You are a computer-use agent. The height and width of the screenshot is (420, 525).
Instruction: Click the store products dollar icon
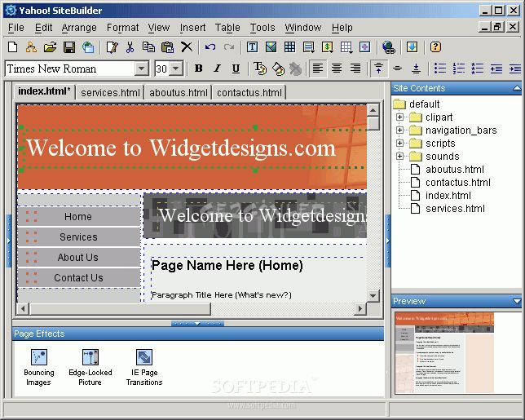327,47
